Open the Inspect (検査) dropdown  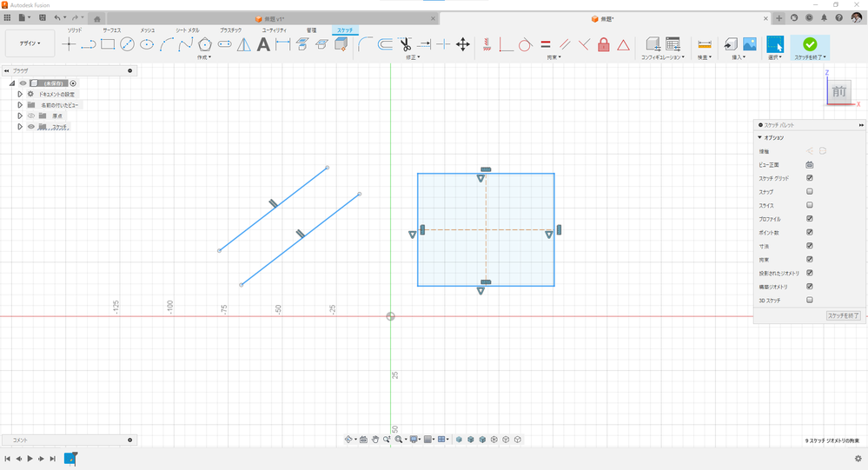coord(705,57)
